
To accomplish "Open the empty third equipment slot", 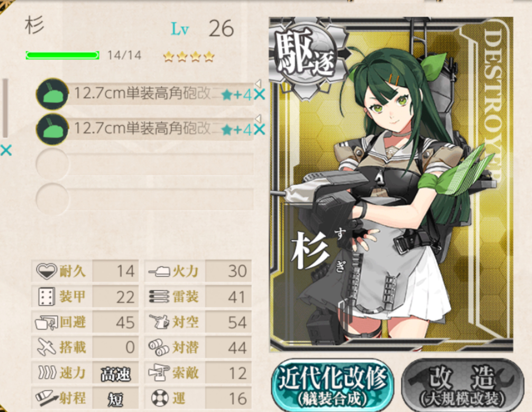I will point(145,165).
